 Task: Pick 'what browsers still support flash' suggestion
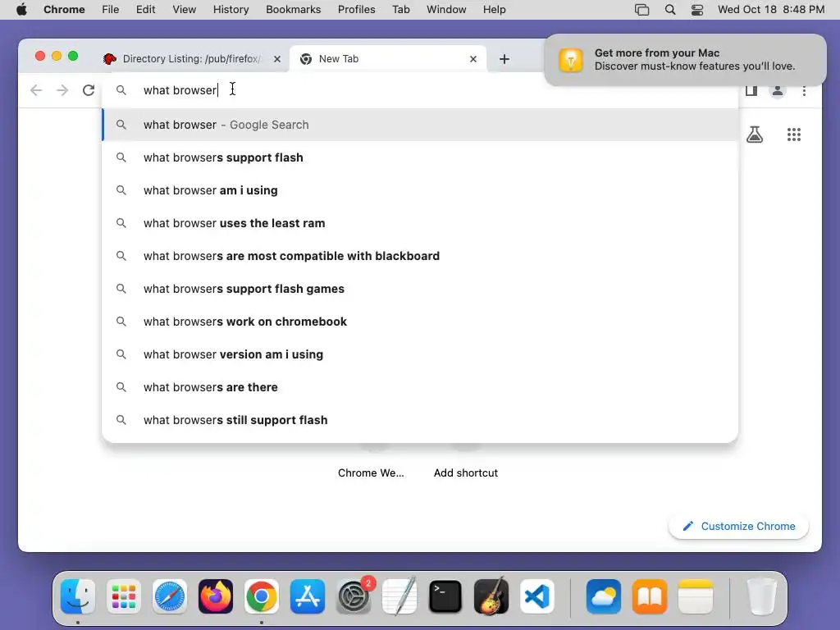click(x=420, y=420)
